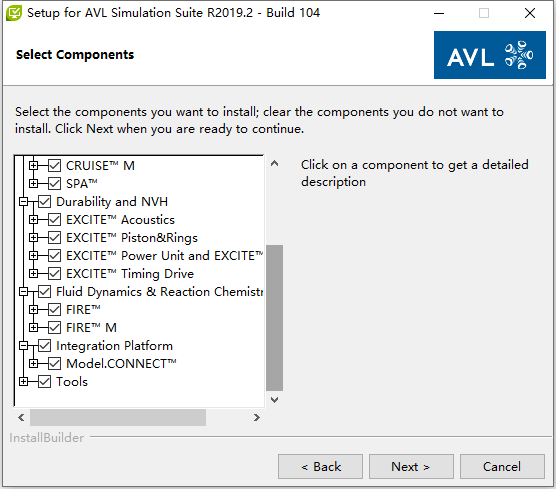
Task: Uncheck the Tools component checkbox
Action: [x=44, y=382]
